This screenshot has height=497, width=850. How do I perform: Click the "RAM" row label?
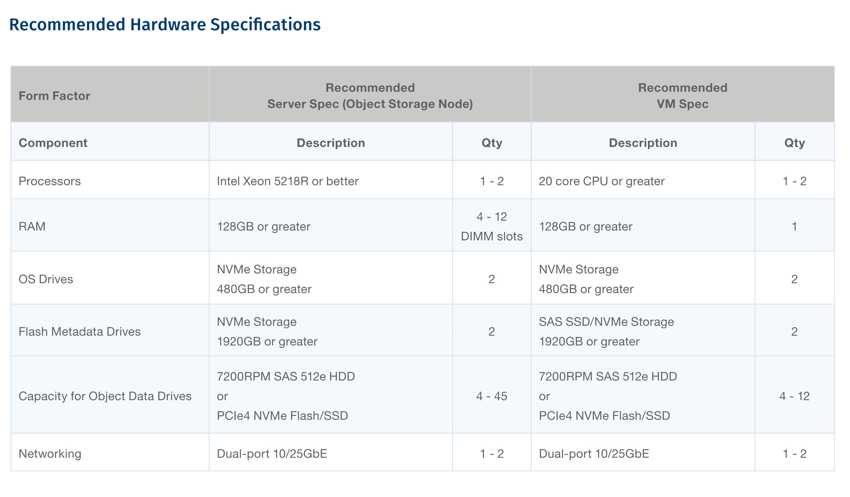point(32,226)
